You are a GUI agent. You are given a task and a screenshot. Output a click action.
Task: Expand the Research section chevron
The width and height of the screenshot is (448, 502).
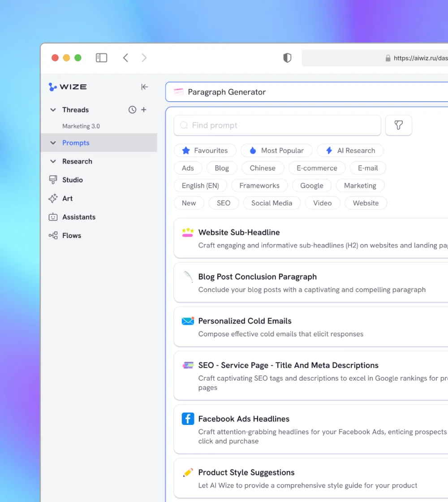53,161
